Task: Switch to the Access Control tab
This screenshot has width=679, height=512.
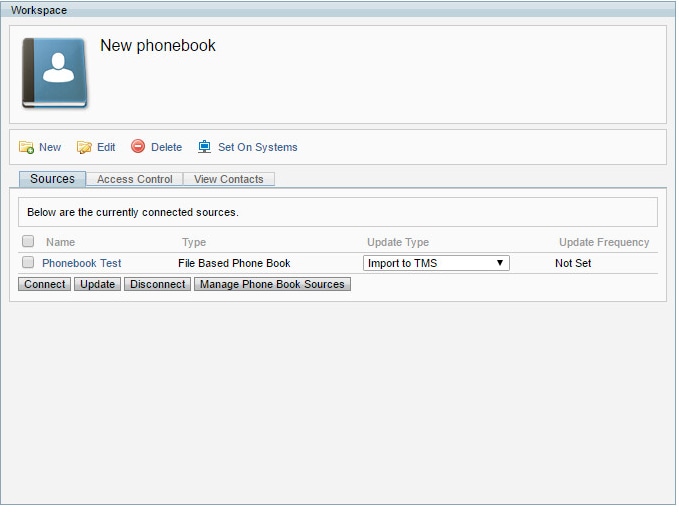Action: 135,179
